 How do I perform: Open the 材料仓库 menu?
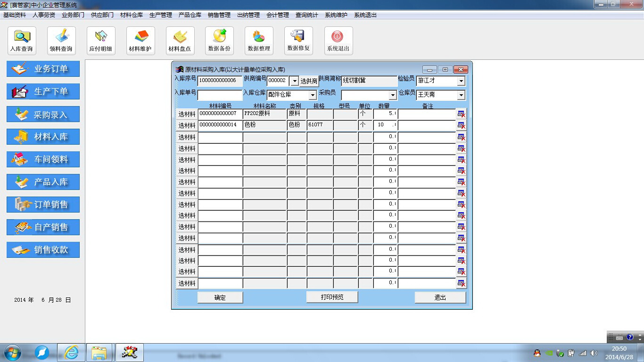pos(132,15)
